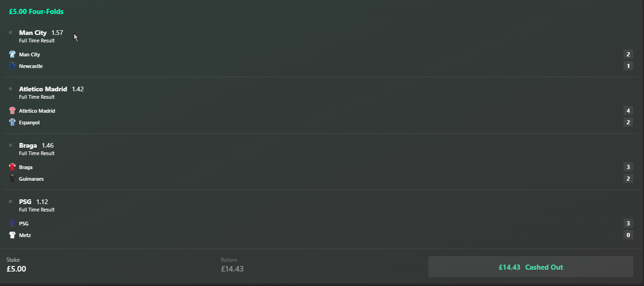
Task: Click the £14.43 return amount
Action: click(x=232, y=269)
